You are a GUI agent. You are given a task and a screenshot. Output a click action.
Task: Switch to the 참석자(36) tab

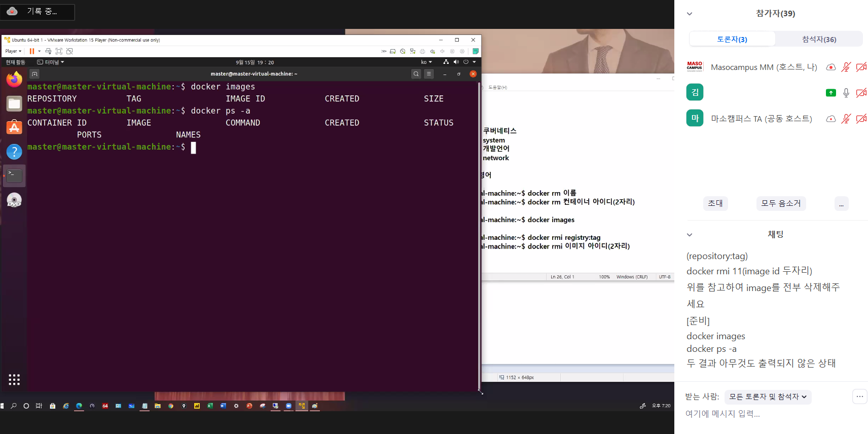[819, 39]
